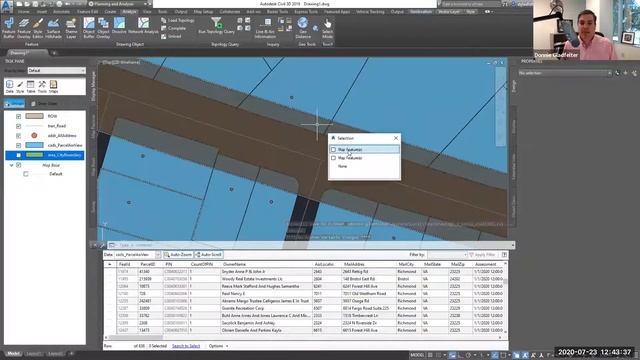
Task: Open the Maps icon in Task Pane
Action: click(53, 87)
